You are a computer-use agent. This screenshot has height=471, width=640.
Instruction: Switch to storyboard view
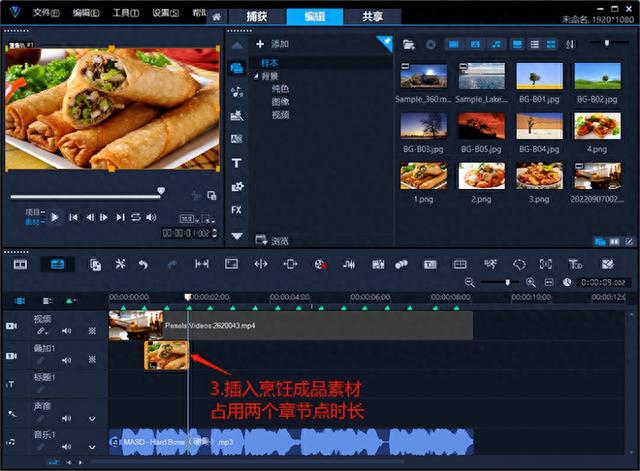coord(20,264)
